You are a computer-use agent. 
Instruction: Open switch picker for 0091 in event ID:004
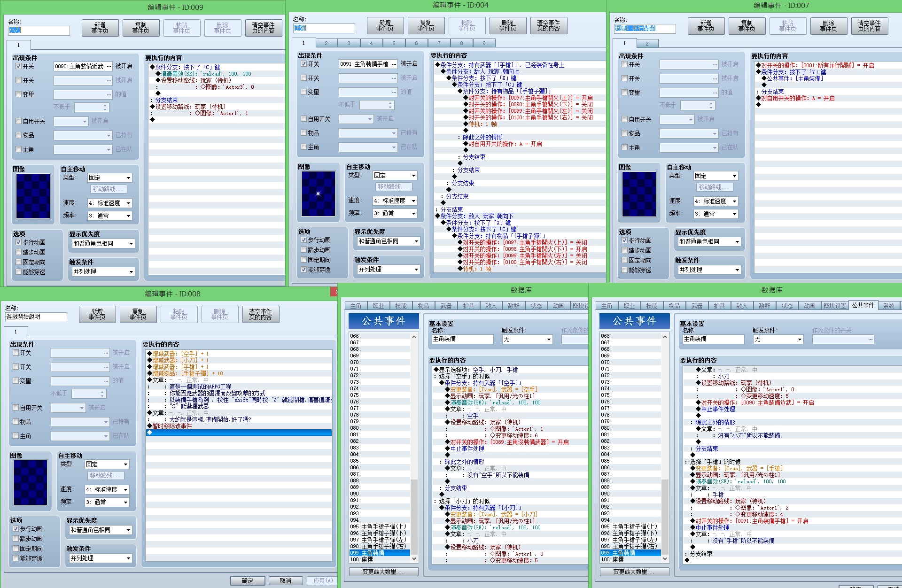[394, 64]
